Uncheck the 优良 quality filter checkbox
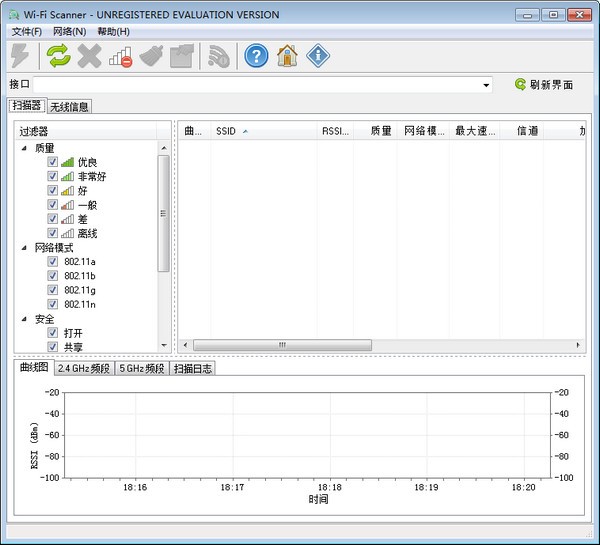The image size is (600, 545). coord(53,162)
